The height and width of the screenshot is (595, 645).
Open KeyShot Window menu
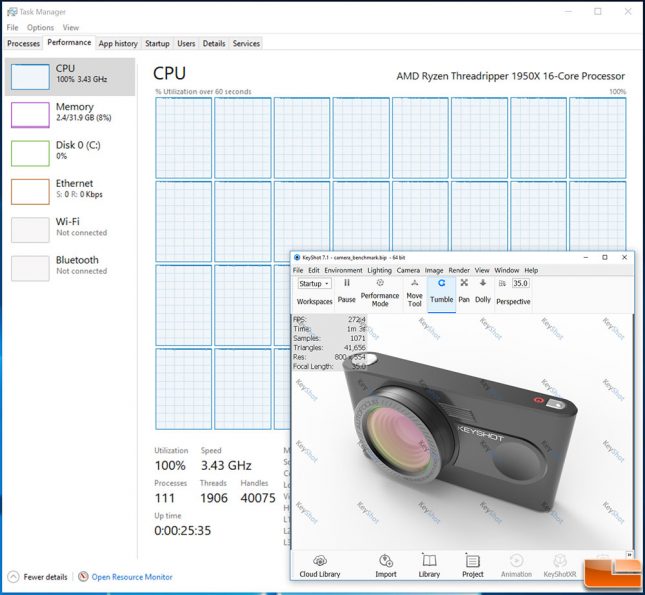(507, 270)
